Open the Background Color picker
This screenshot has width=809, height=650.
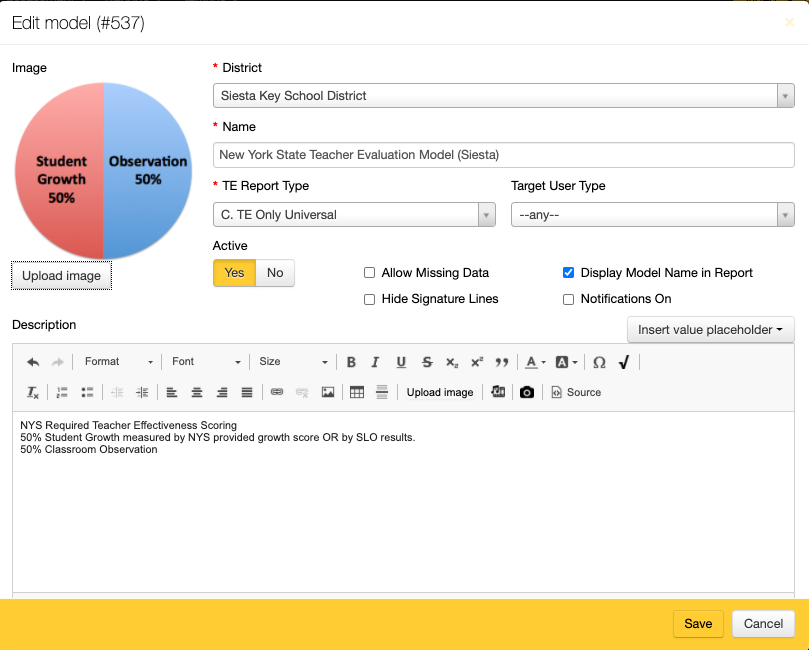[566, 362]
